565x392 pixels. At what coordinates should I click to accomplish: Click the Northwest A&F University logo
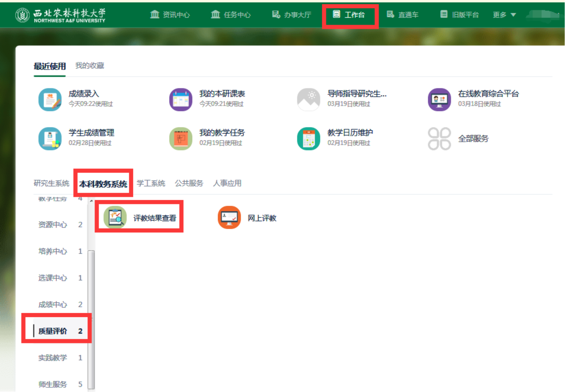click(61, 15)
